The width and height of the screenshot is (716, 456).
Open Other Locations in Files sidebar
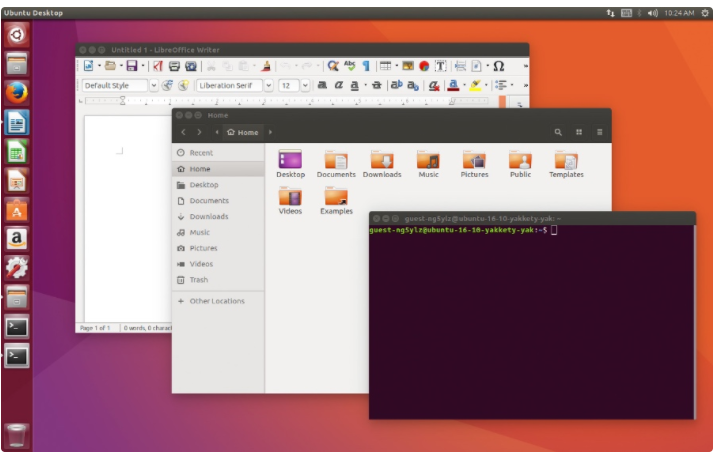pos(218,301)
